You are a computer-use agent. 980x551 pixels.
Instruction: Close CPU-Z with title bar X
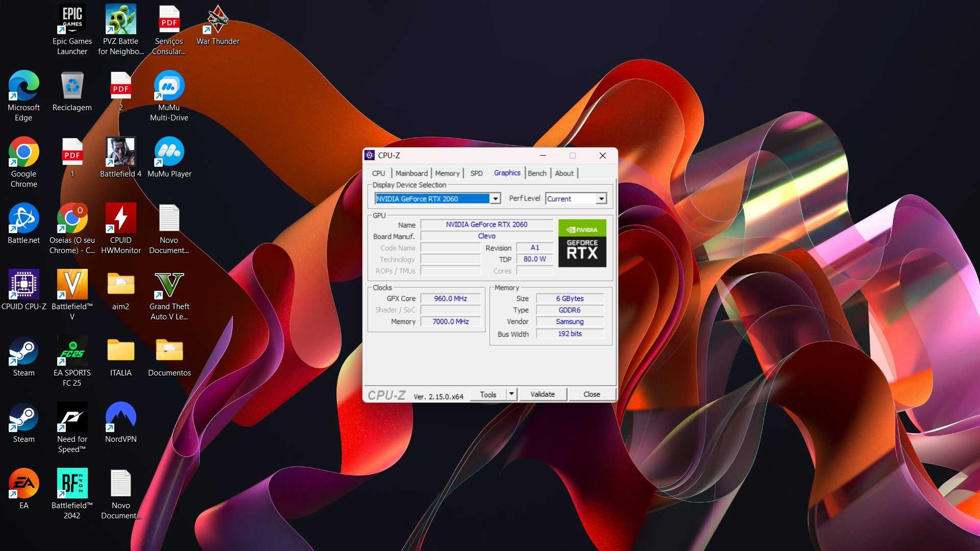tap(602, 156)
